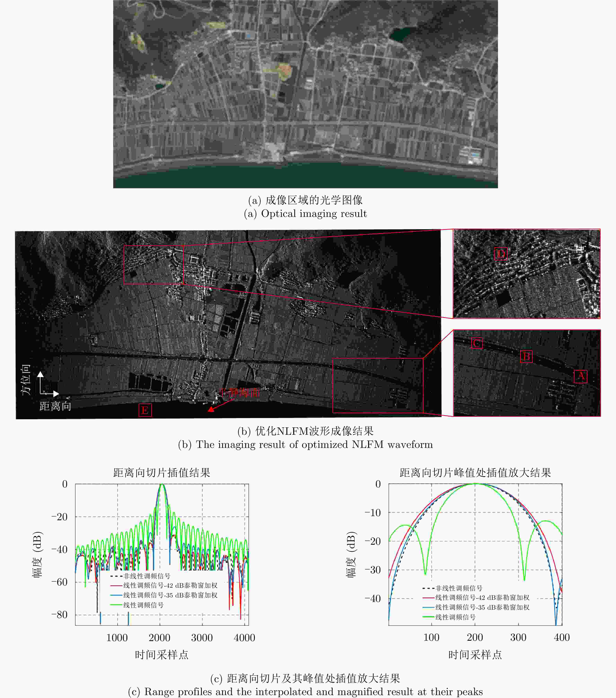616x698 pixels.
Task: Click the green LFM legend entry in left plot
Action: click(137, 605)
